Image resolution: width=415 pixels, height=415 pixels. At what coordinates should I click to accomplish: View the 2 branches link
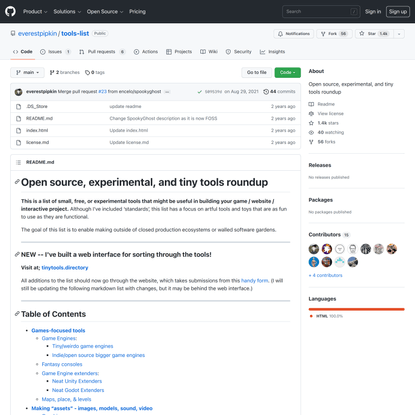click(x=65, y=72)
